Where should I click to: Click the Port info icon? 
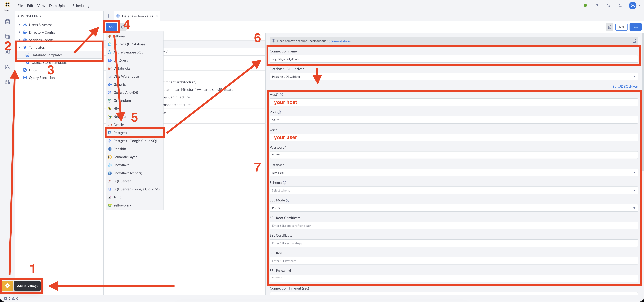(279, 112)
